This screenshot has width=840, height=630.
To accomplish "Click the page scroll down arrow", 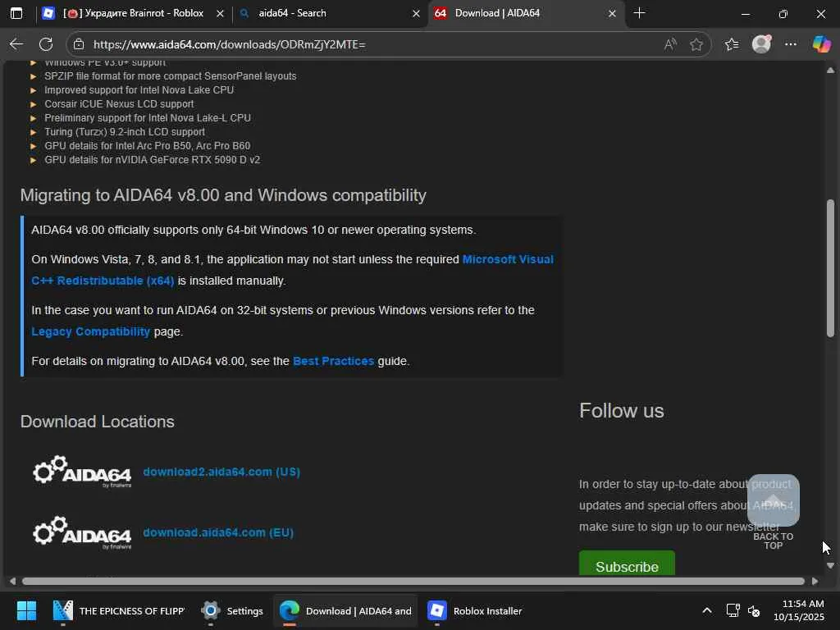I will 830,565.
